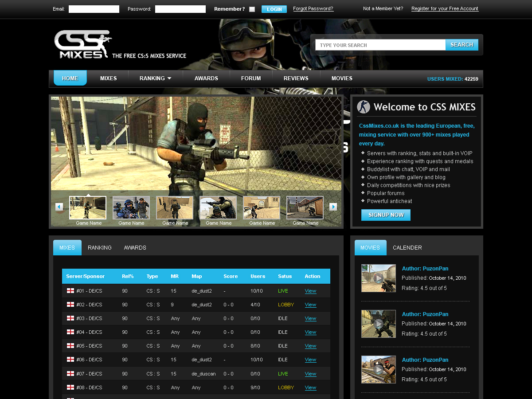Click the England flag for server #06

70,360
